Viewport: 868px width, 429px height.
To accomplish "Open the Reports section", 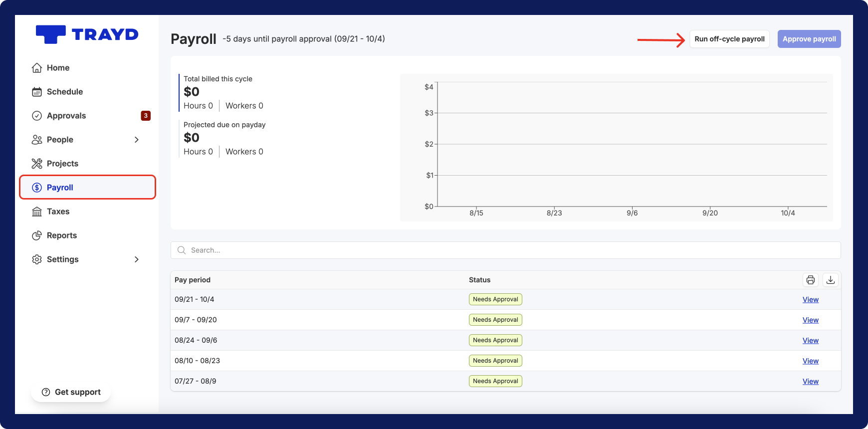I will coord(62,235).
